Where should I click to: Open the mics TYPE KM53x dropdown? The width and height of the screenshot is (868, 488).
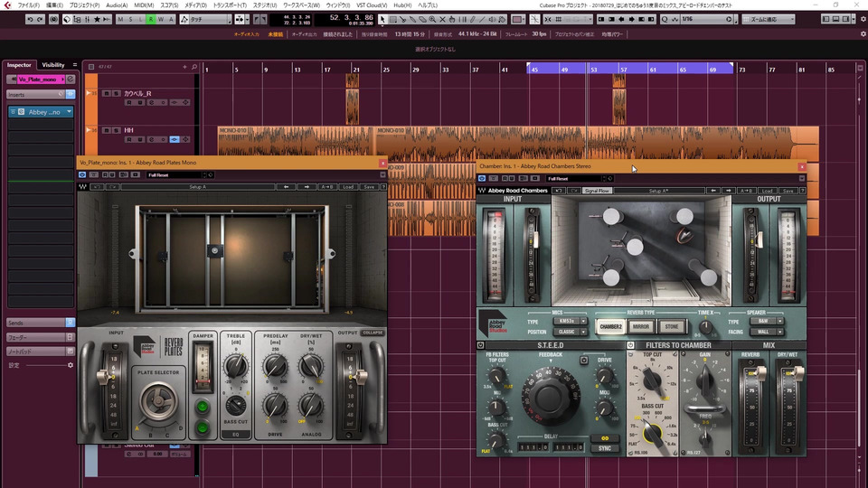coord(571,321)
